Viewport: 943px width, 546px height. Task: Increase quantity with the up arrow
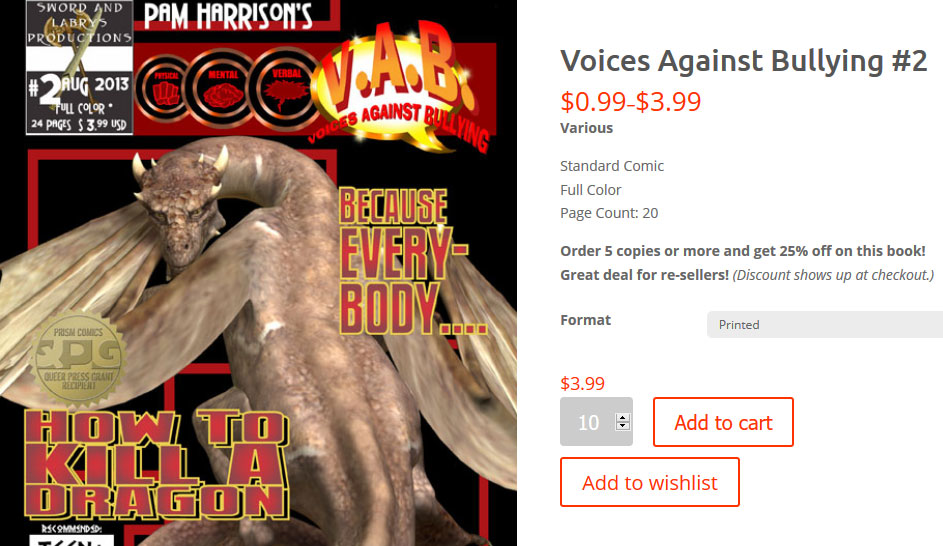click(x=623, y=417)
